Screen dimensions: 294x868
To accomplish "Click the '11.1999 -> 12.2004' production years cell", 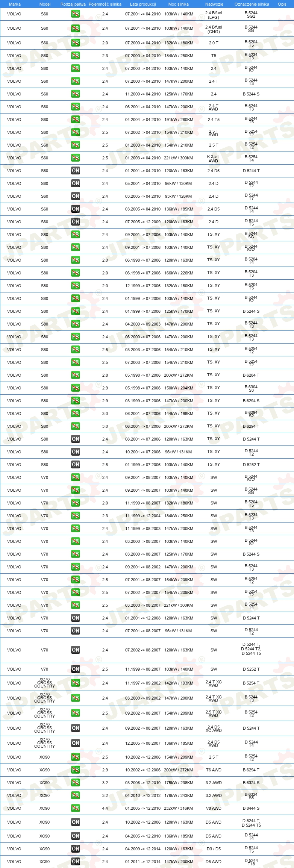I will [143, 516].
